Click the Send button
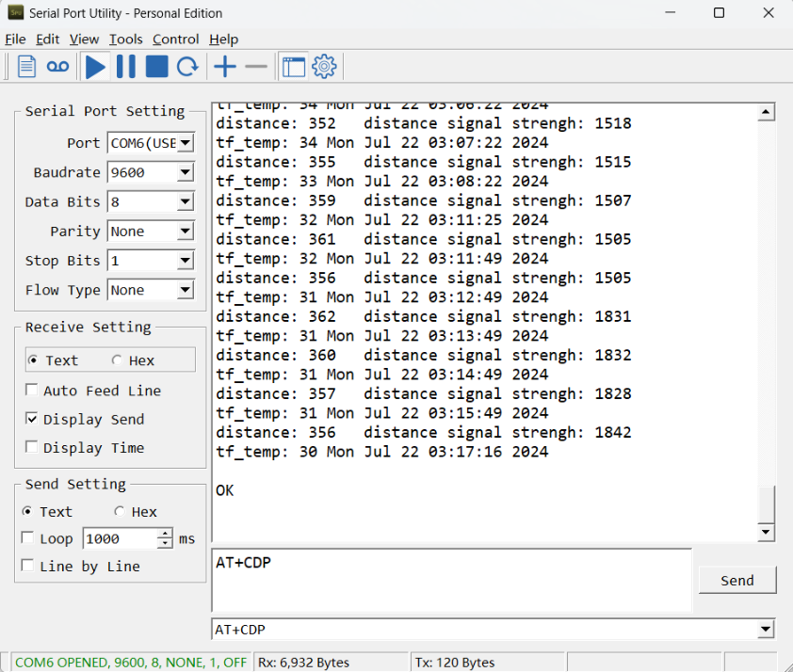This screenshot has width=793, height=672. coord(737,580)
